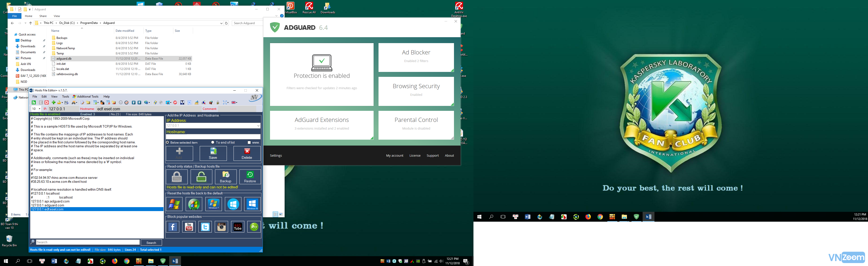Screen dimensions: 868x266
Task: Click the Delete entry button
Action: (247, 153)
